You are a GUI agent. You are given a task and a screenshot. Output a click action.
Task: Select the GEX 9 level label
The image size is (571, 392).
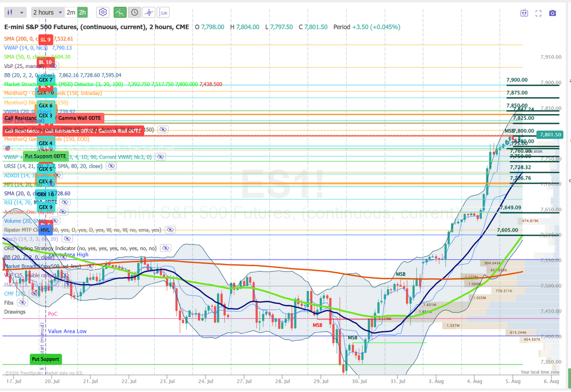point(46,207)
